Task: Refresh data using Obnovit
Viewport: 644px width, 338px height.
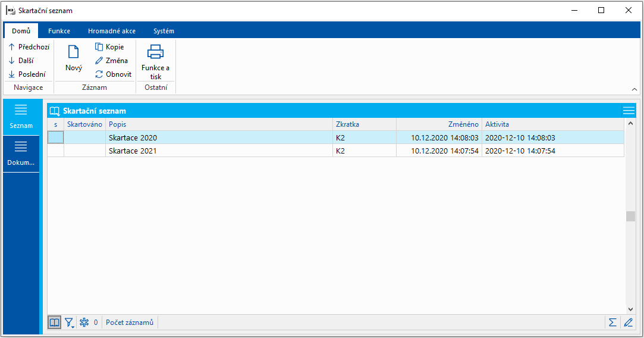Action: (x=114, y=74)
